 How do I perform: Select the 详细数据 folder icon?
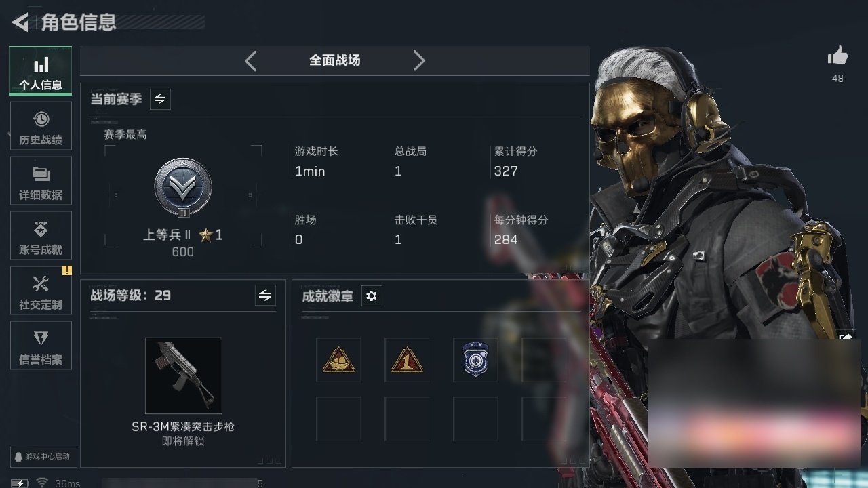[x=41, y=174]
